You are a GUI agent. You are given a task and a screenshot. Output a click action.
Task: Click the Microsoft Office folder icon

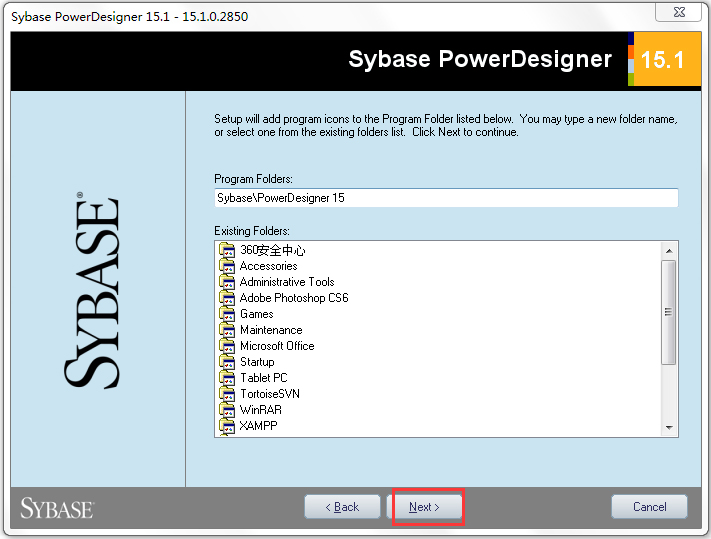[x=227, y=346]
